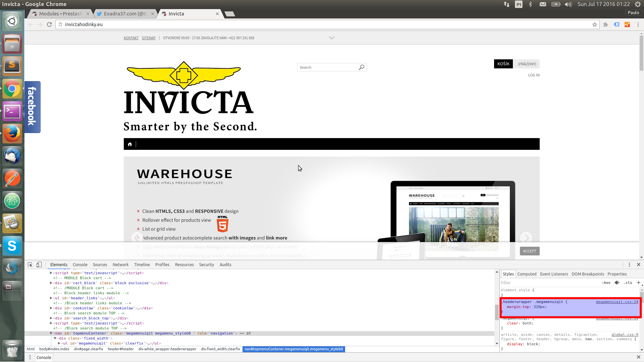Image resolution: width=644 pixels, height=362 pixels.
Task: Click the ACCEPT cookie button
Action: pyautogui.click(x=529, y=251)
